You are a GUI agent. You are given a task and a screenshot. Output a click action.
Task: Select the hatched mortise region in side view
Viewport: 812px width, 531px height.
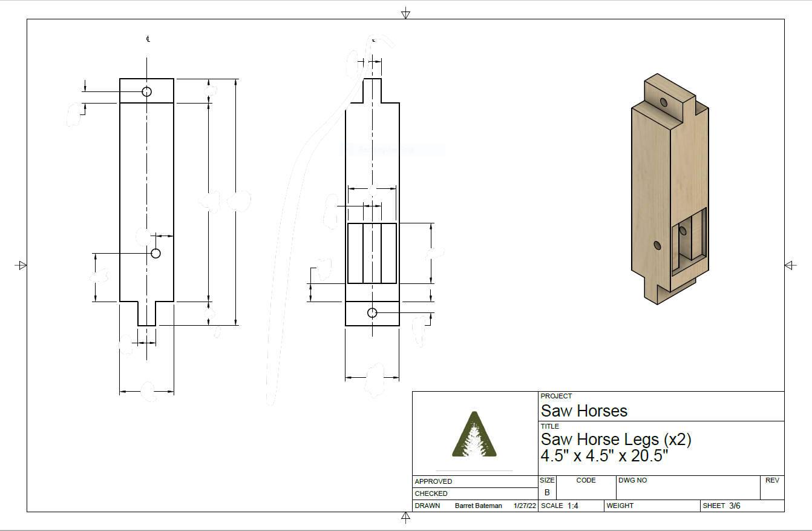[372, 254]
